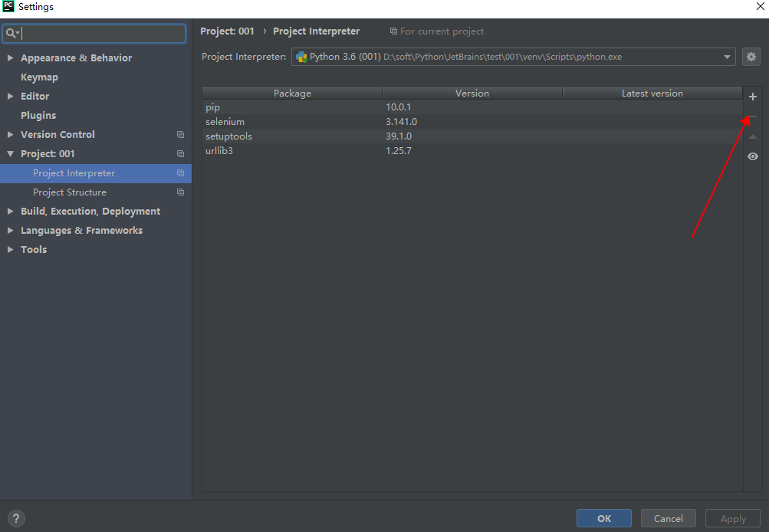769x532 pixels.
Task: Click the copy icon next to Project: 001
Action: [180, 153]
